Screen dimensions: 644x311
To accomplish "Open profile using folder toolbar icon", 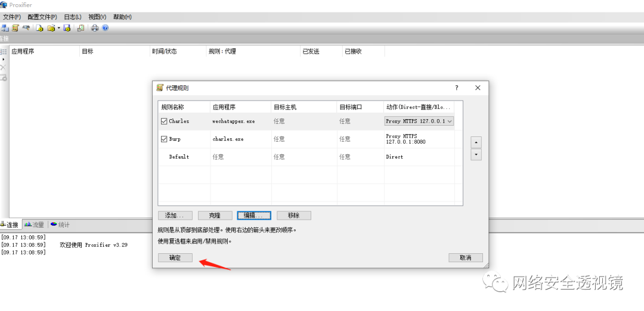I will tap(51, 28).
